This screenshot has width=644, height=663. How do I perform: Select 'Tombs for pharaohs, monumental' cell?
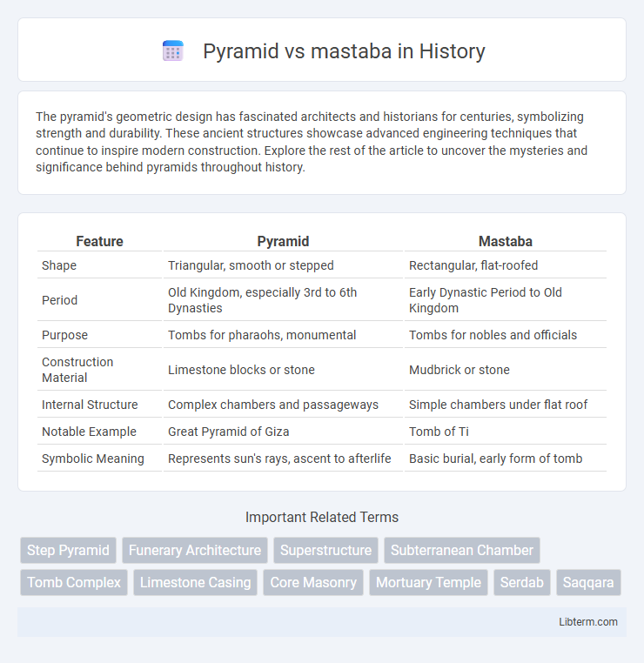283,335
